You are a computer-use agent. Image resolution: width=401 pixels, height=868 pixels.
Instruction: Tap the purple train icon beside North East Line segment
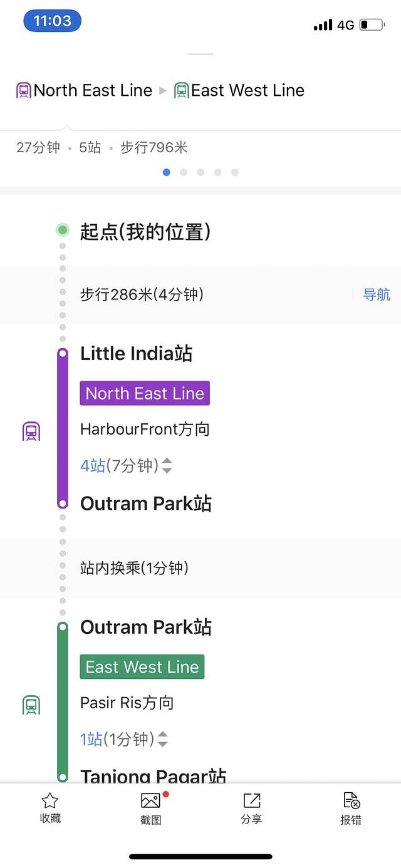(31, 431)
